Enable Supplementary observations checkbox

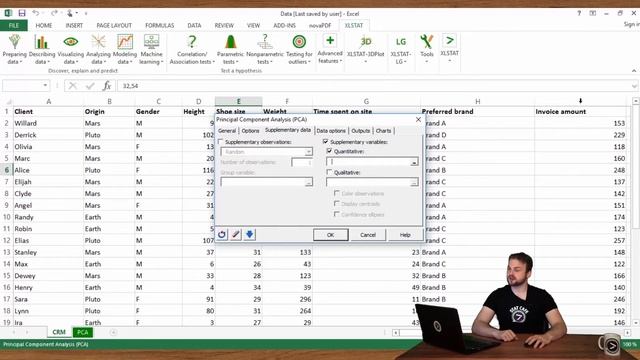(x=221, y=142)
